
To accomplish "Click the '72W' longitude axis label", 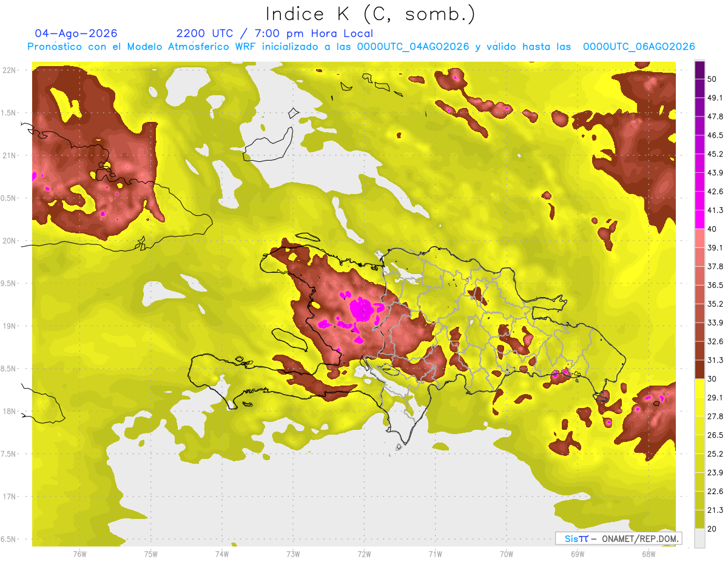I will point(364,554).
